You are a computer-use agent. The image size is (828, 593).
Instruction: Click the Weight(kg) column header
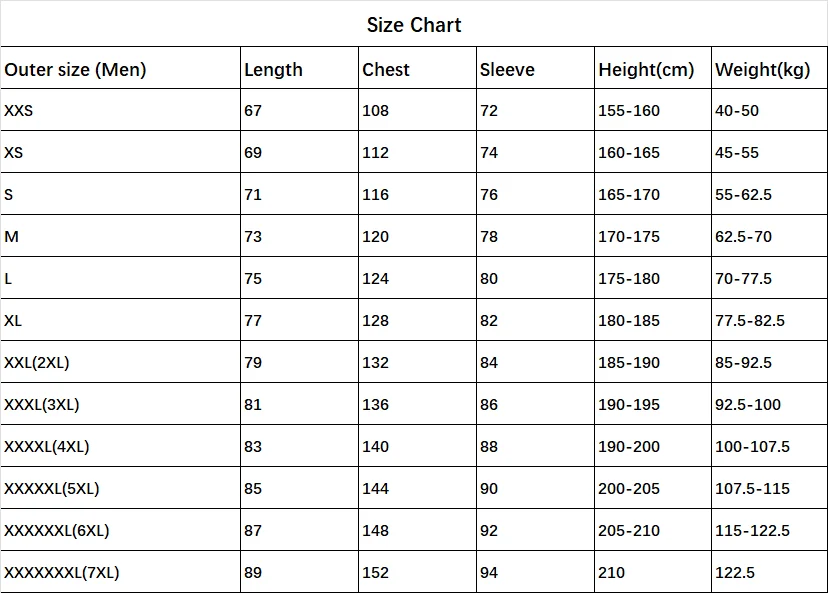(x=762, y=69)
